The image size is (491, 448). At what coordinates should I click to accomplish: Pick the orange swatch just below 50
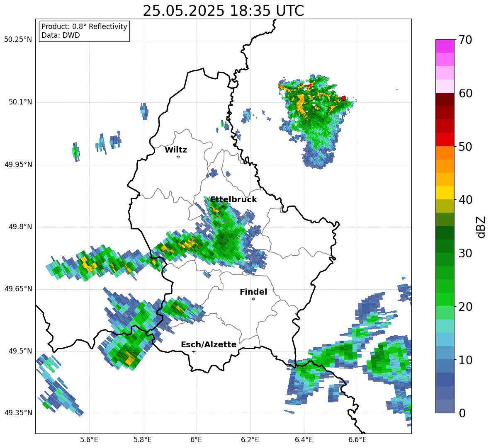coord(445,153)
